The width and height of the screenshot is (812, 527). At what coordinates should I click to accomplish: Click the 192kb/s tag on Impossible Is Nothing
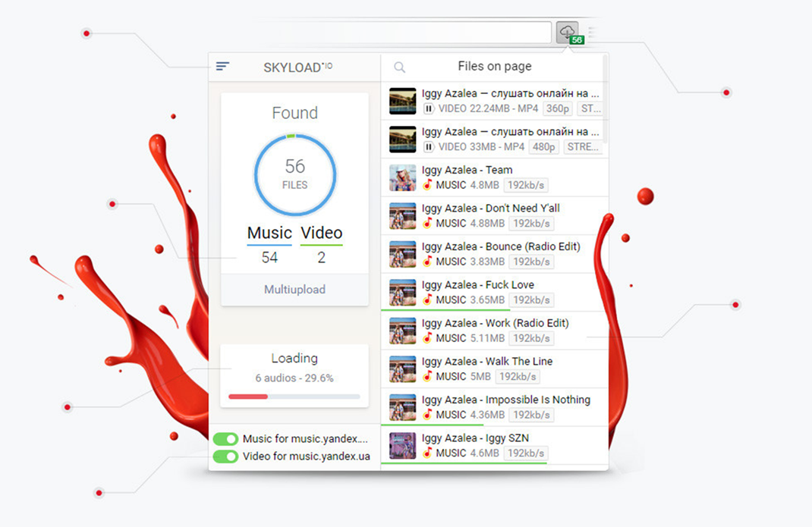tap(531, 415)
